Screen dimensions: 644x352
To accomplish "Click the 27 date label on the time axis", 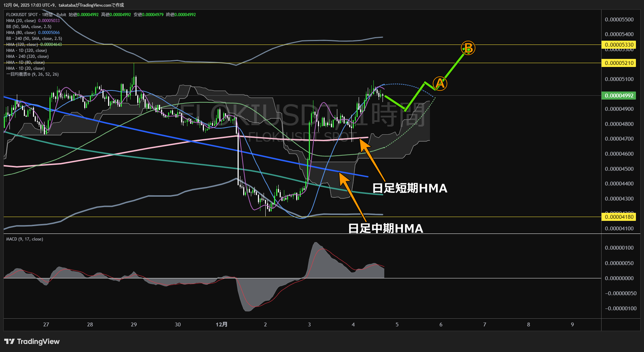I will (46, 325).
